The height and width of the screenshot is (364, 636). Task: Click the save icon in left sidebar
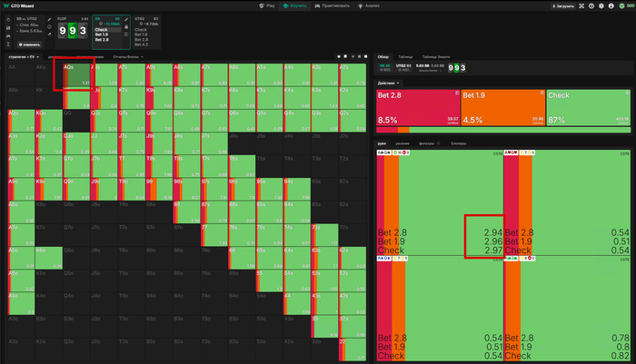(8, 28)
